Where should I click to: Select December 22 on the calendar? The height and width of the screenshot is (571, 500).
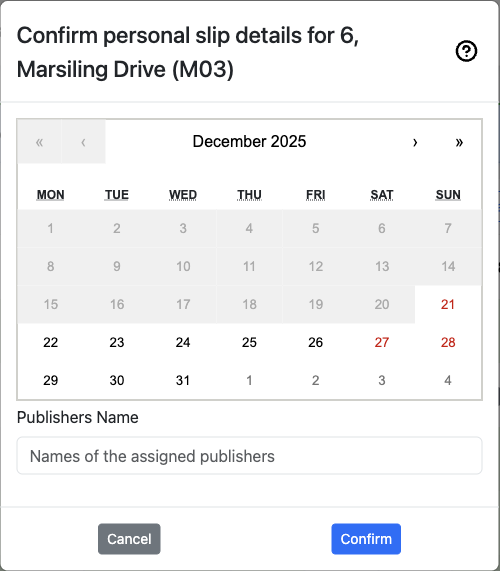click(51, 342)
